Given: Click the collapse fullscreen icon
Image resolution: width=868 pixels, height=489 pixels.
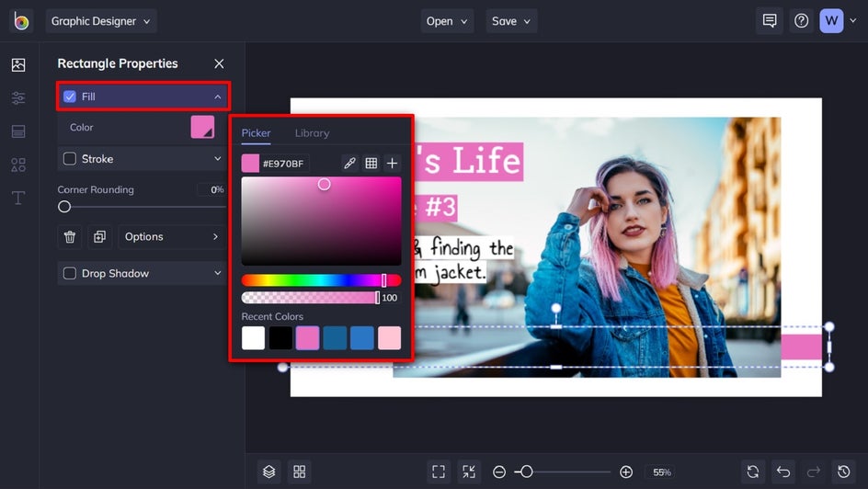Looking at the screenshot, I should (469, 472).
